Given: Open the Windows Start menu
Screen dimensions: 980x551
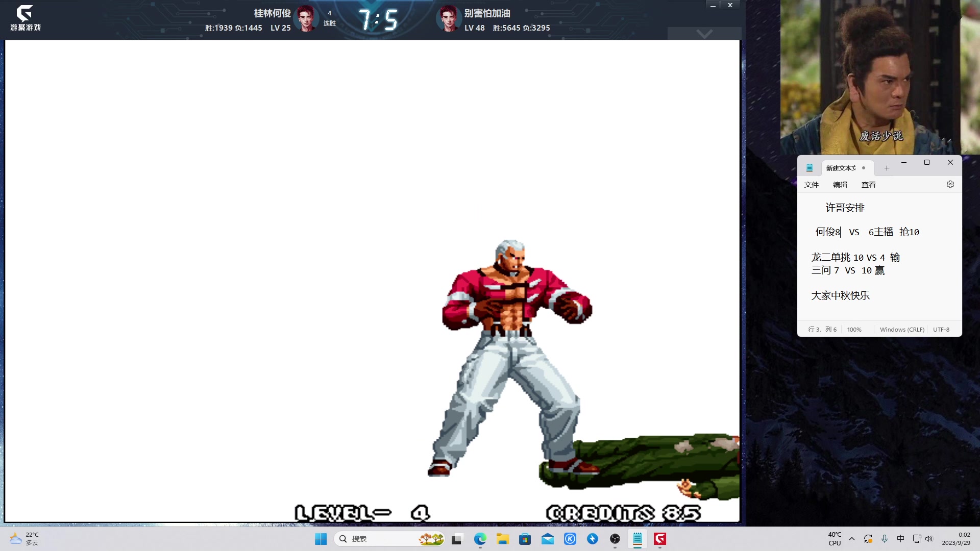Looking at the screenshot, I should tap(321, 539).
